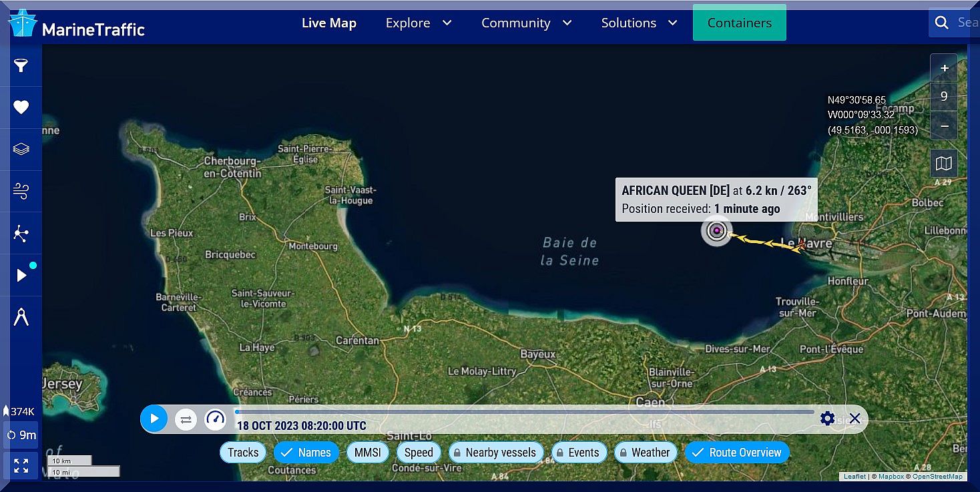
Task: Click the playback settings gear icon
Action: coord(827,419)
